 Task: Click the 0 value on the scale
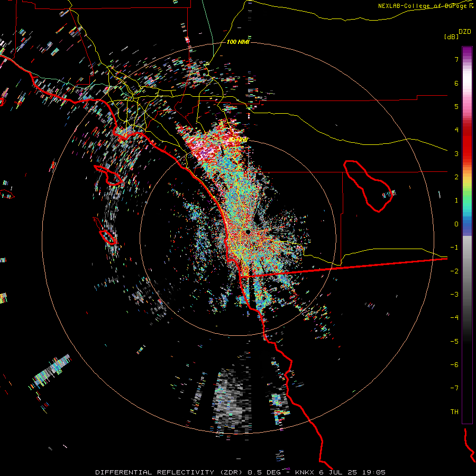pos(456,224)
